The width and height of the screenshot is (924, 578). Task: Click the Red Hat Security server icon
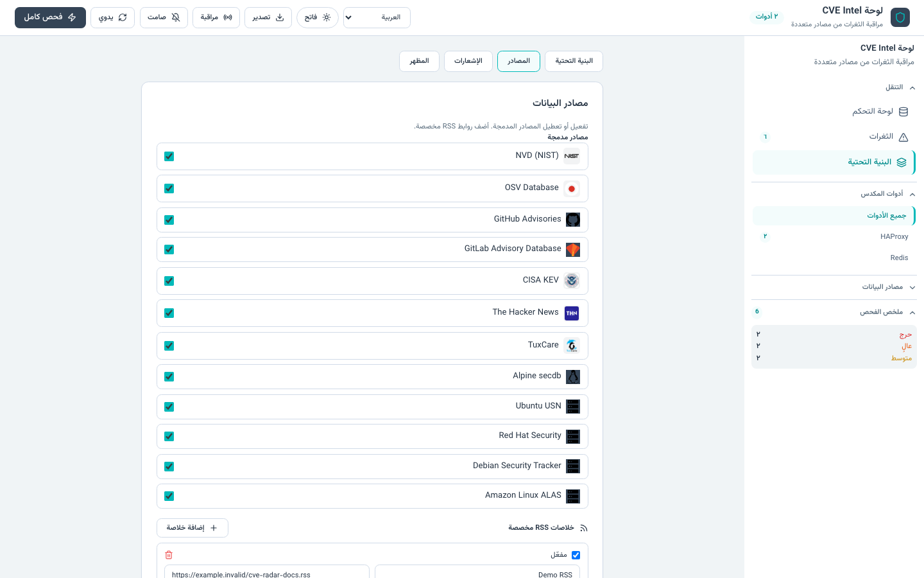pyautogui.click(x=573, y=436)
